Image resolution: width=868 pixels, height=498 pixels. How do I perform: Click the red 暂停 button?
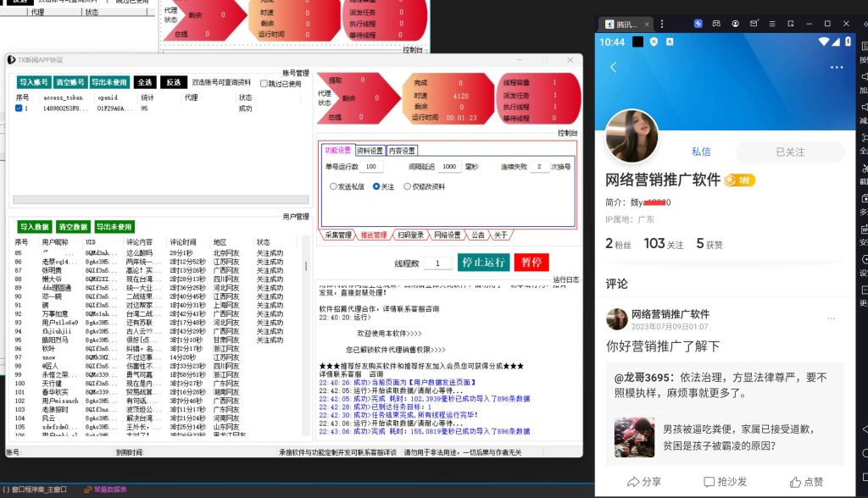point(535,263)
